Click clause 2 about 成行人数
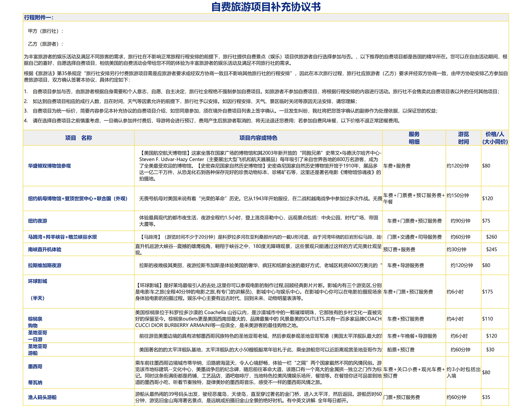This screenshot has height=406, width=532. [191, 101]
